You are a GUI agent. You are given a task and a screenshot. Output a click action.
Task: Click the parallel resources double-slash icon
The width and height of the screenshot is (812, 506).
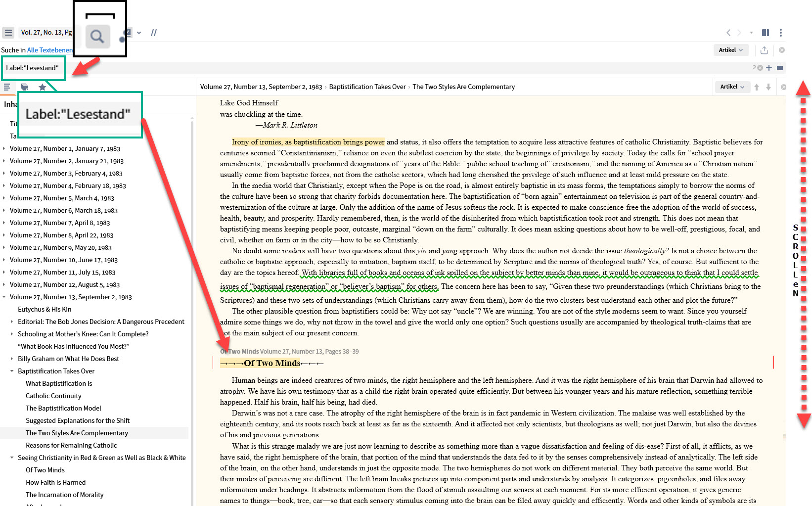[154, 33]
